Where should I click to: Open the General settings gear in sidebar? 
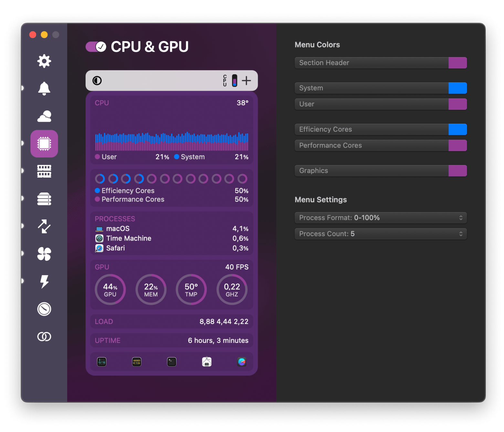[44, 61]
